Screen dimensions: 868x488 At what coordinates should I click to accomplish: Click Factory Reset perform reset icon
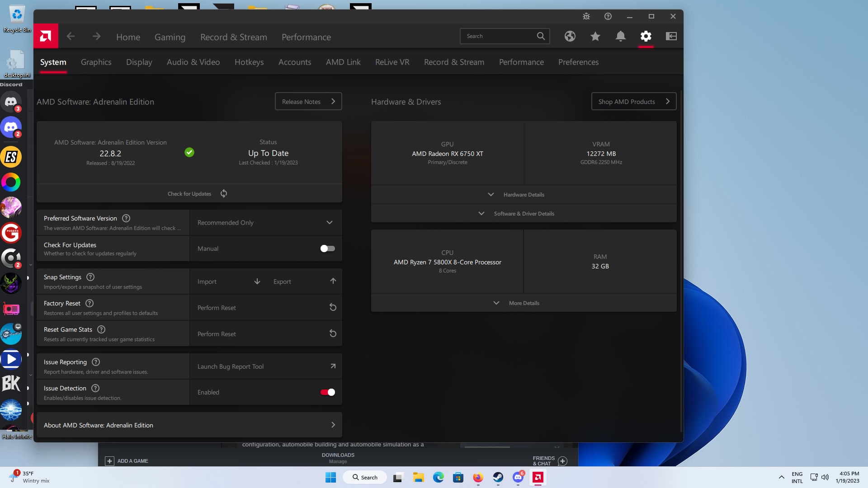pos(333,307)
